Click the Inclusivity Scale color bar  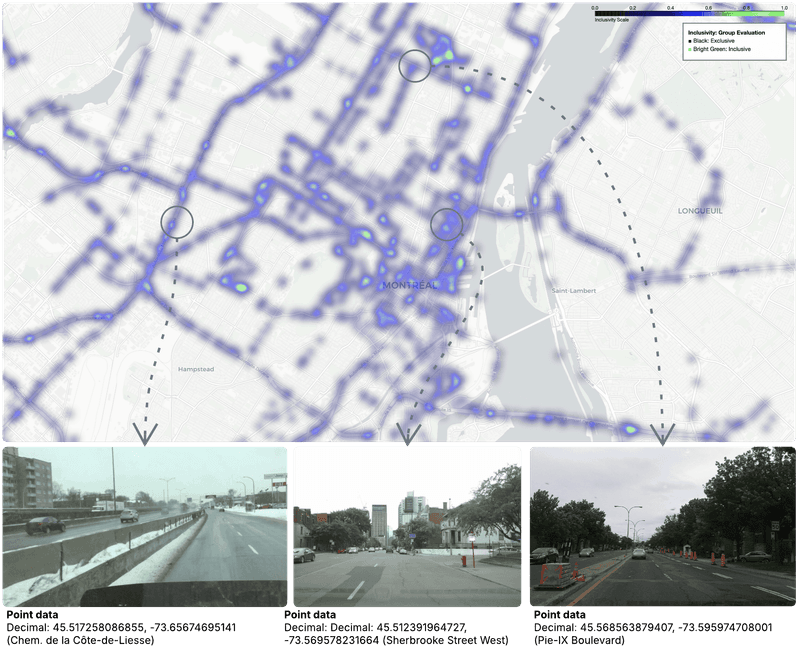coord(690,13)
